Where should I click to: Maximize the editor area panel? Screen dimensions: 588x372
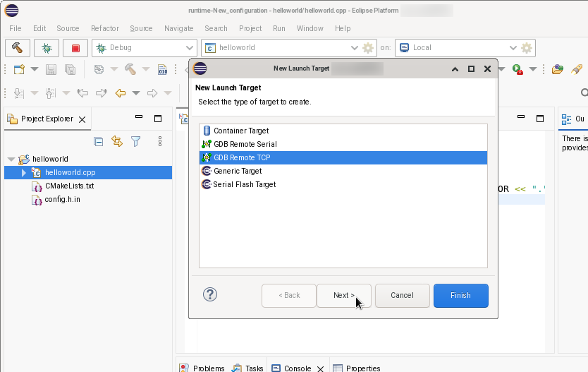(x=540, y=119)
